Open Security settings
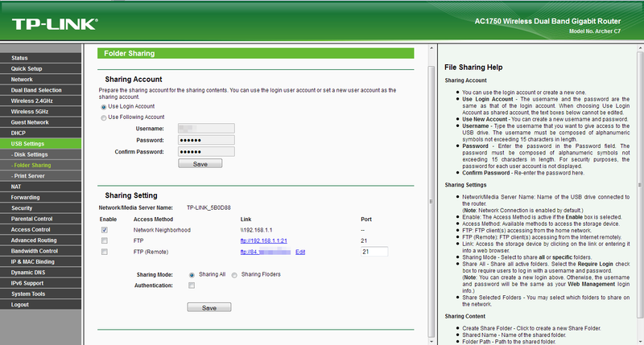This screenshot has height=345, width=644. point(41,208)
